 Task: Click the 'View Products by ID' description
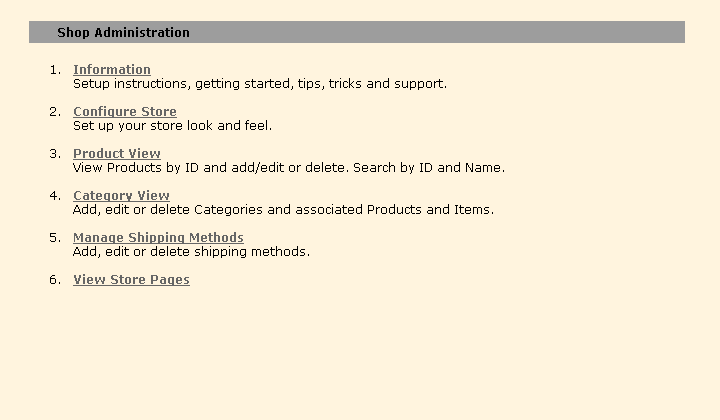point(289,168)
